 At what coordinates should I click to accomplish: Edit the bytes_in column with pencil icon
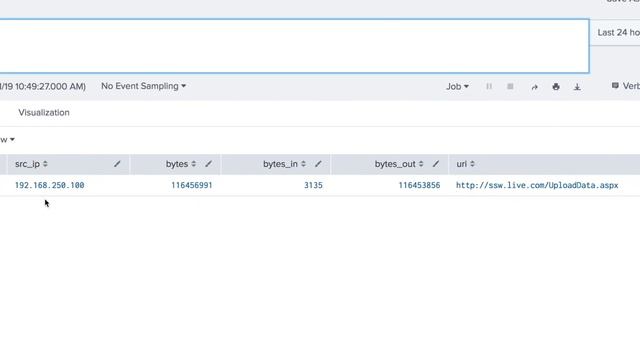[318, 164]
